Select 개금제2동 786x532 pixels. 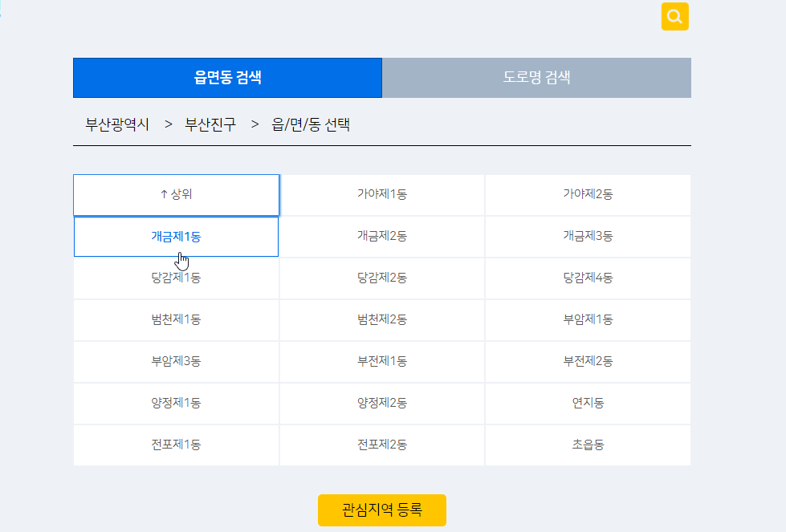click(382, 237)
